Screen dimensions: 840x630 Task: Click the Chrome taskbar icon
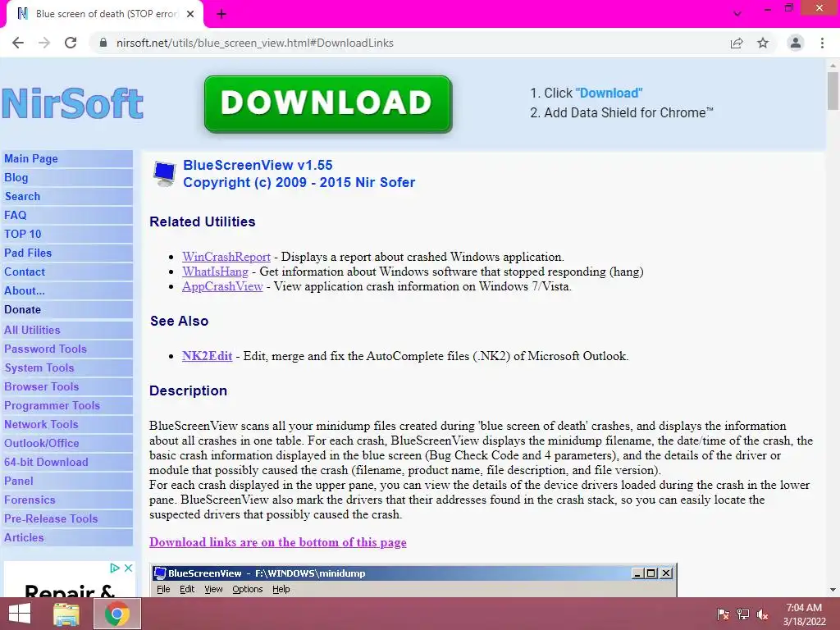tap(116, 614)
